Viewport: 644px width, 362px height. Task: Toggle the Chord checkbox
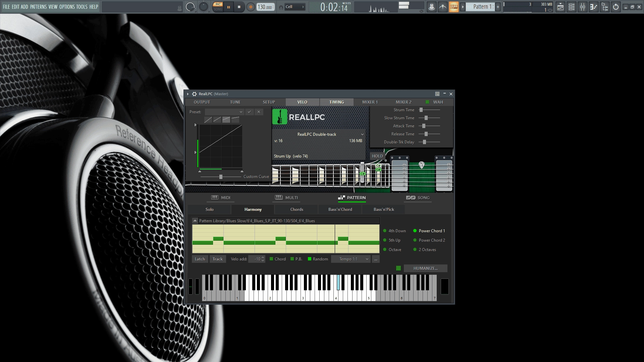(271, 259)
